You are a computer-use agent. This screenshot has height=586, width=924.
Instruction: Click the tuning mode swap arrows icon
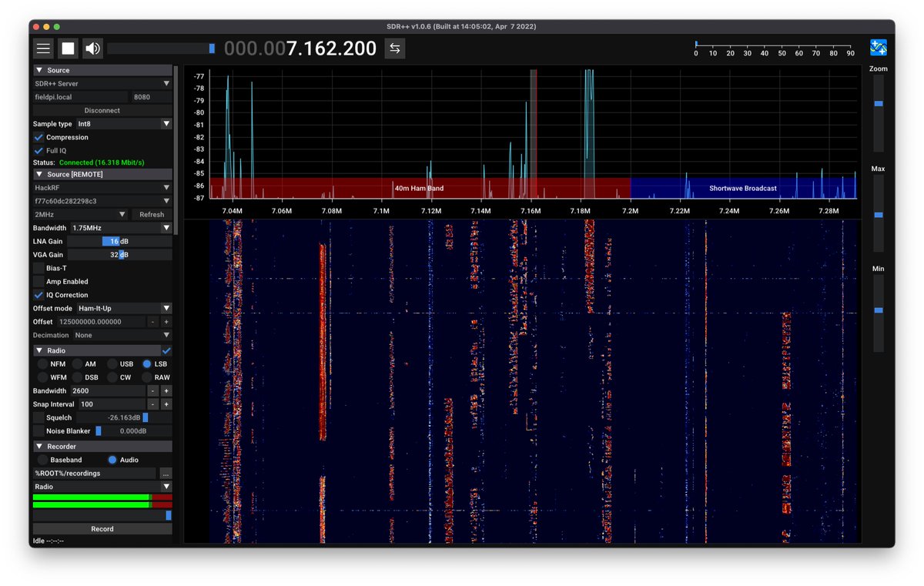click(x=394, y=49)
